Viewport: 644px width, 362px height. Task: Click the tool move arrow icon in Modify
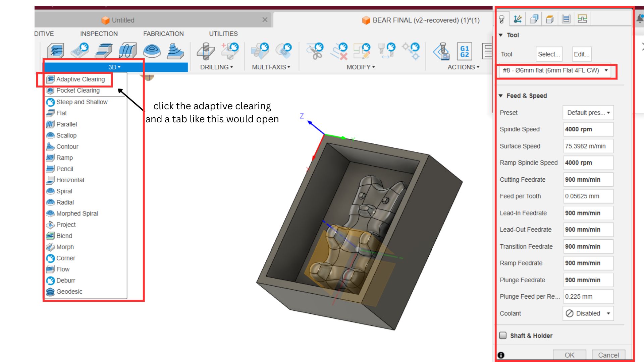pos(387,51)
